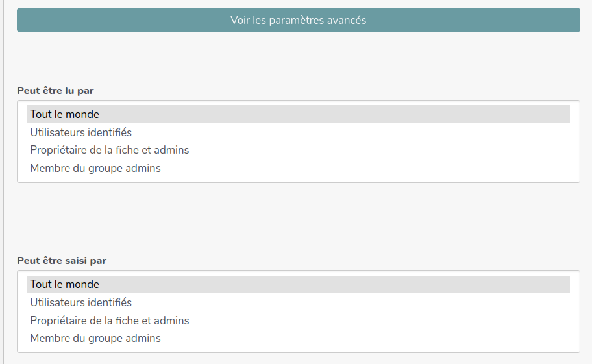
Task: Select 'Tout le monde' under 'Peut être saisi par'
Action: click(x=65, y=284)
